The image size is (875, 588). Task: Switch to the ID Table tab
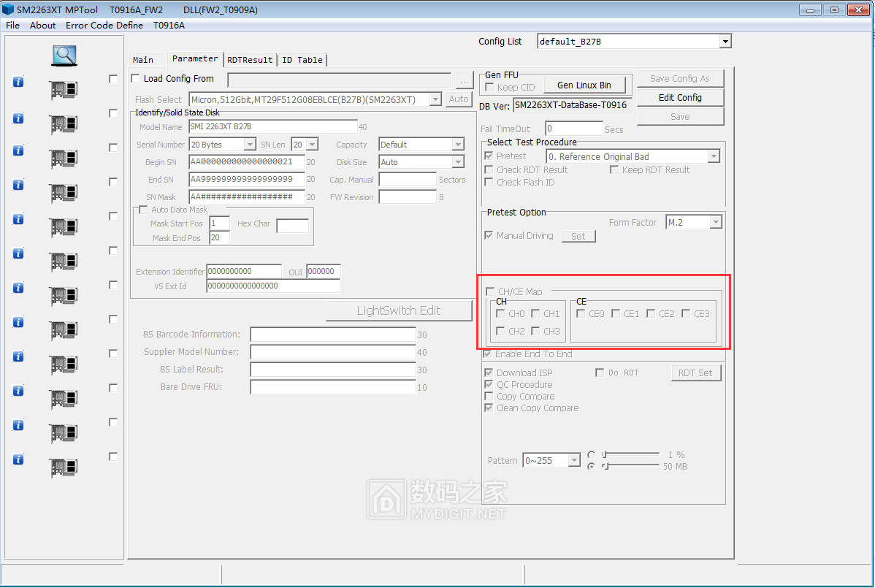[302, 60]
